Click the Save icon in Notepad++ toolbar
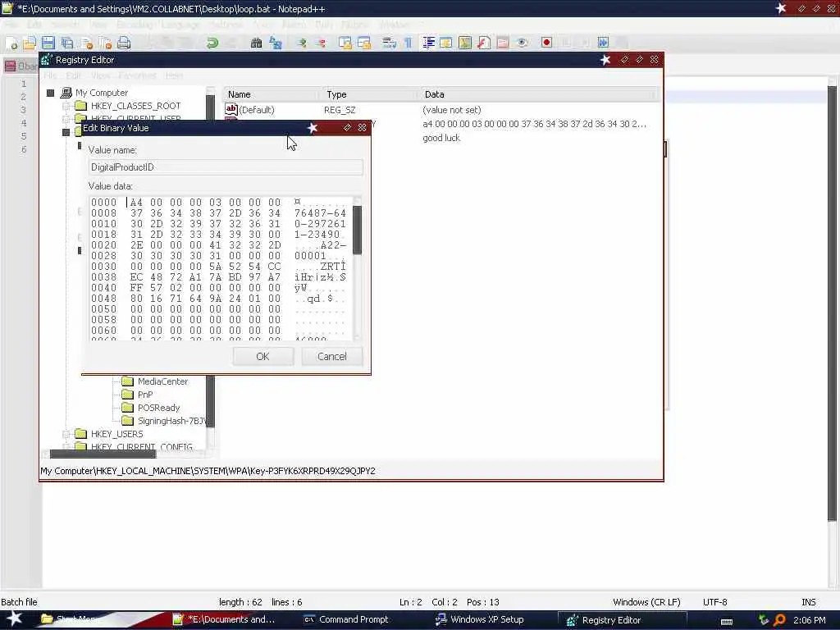The image size is (840, 630). click(x=48, y=43)
